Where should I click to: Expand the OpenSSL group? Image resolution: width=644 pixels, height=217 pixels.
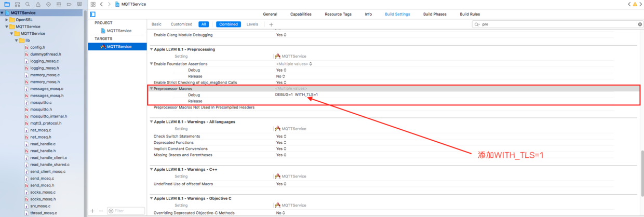(x=7, y=20)
